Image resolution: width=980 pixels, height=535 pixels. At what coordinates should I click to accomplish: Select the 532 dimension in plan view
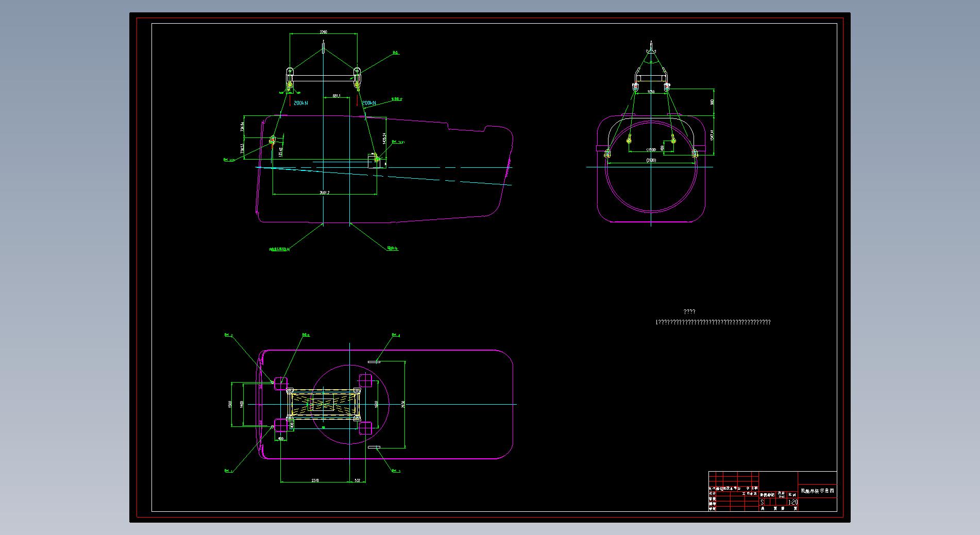pyautogui.click(x=357, y=480)
